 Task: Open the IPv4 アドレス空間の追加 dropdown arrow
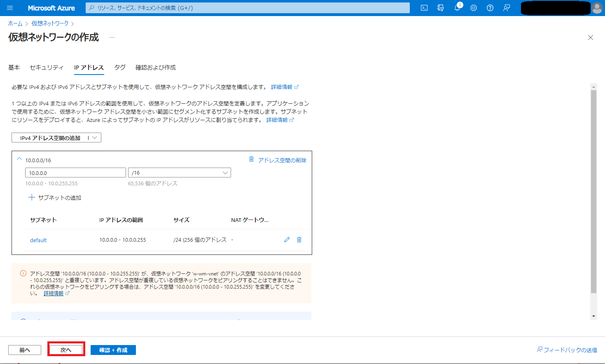95,138
